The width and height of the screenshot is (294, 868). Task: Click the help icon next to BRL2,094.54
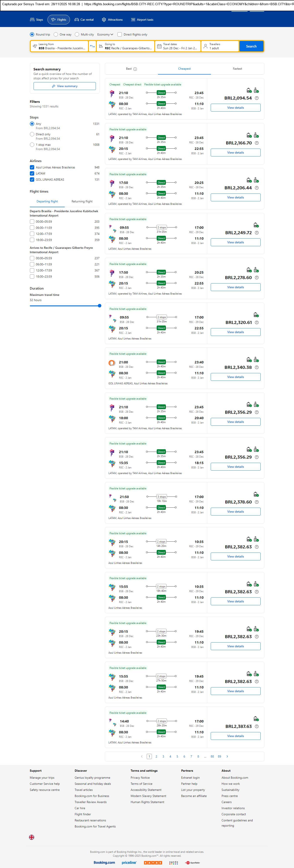pos(257,98)
